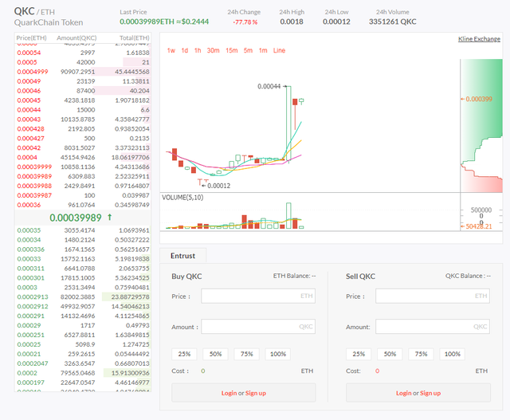
Task: Choose 25% in Sell QKC panel
Action: 359,354
